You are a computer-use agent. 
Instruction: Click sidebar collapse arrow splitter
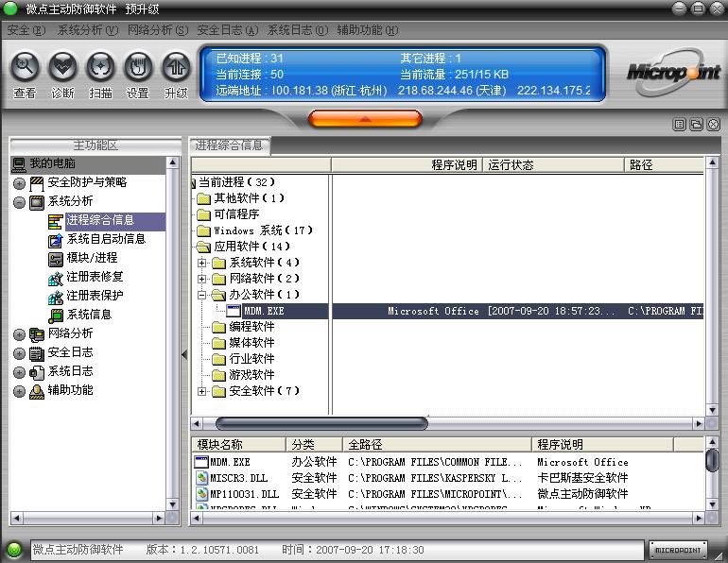click(x=184, y=355)
